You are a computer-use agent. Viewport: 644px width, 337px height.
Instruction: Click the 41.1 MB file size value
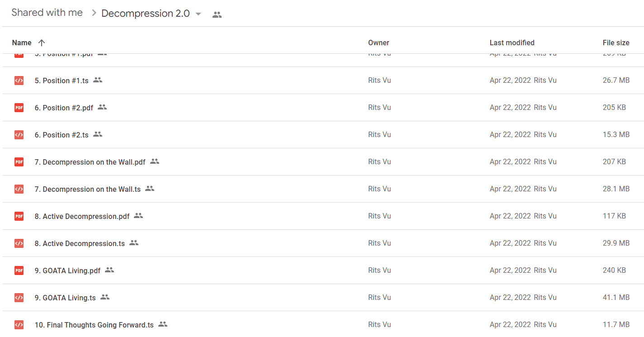pos(616,298)
